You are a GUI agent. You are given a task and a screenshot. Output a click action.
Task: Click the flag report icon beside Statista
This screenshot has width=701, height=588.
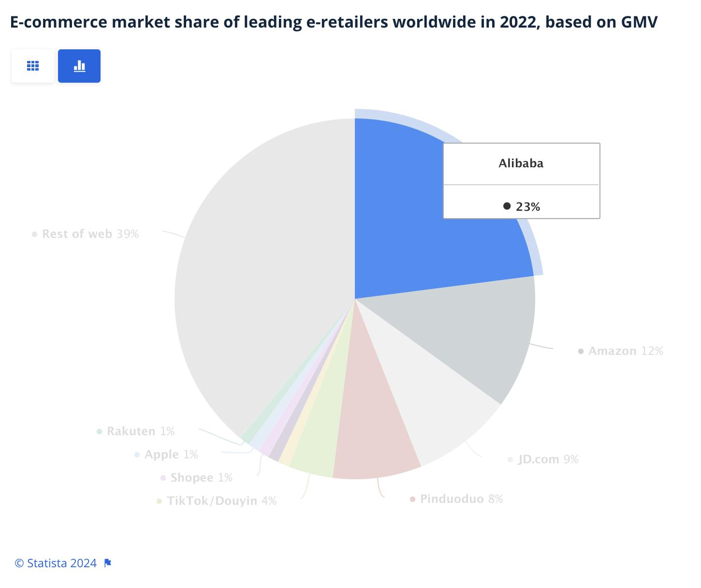tap(107, 562)
